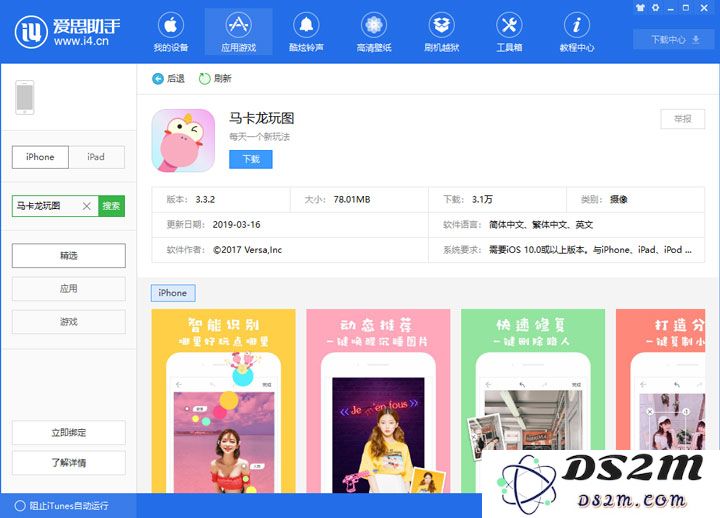The width and height of the screenshot is (720, 518).
Task: Open 教程中心 tutorial center
Action: (x=577, y=32)
